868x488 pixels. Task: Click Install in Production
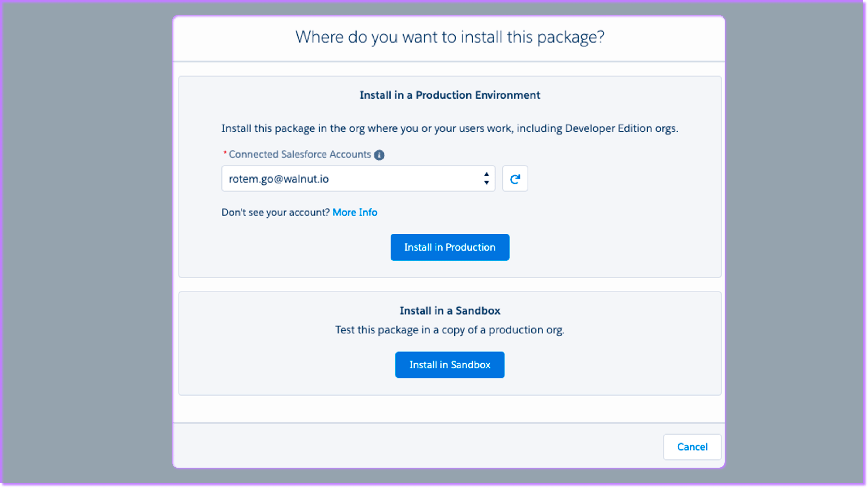coord(449,247)
